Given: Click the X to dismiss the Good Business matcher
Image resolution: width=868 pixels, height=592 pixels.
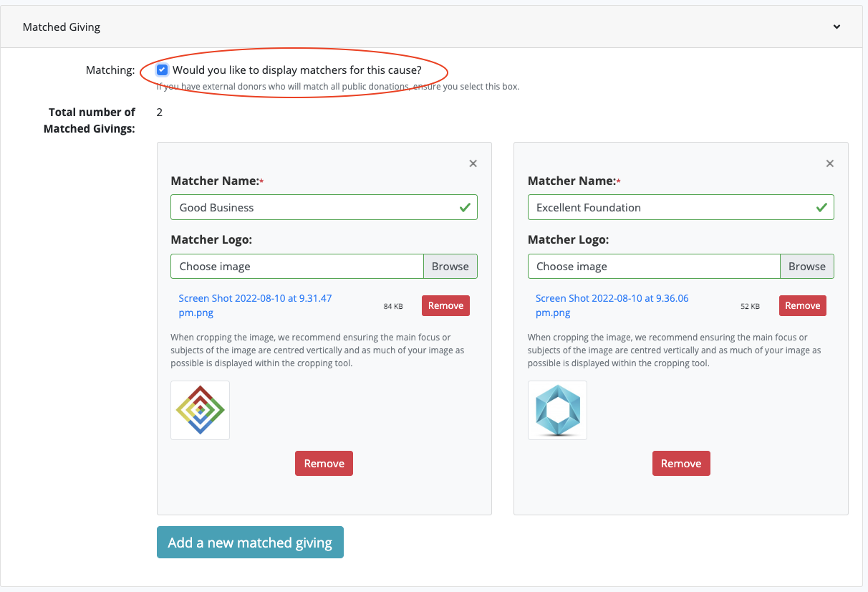Looking at the screenshot, I should (473, 163).
